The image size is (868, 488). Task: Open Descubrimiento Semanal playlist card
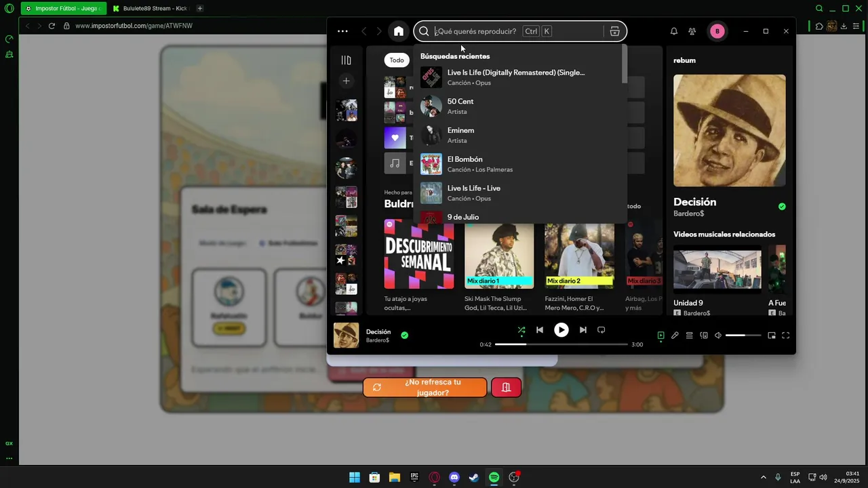(419, 265)
